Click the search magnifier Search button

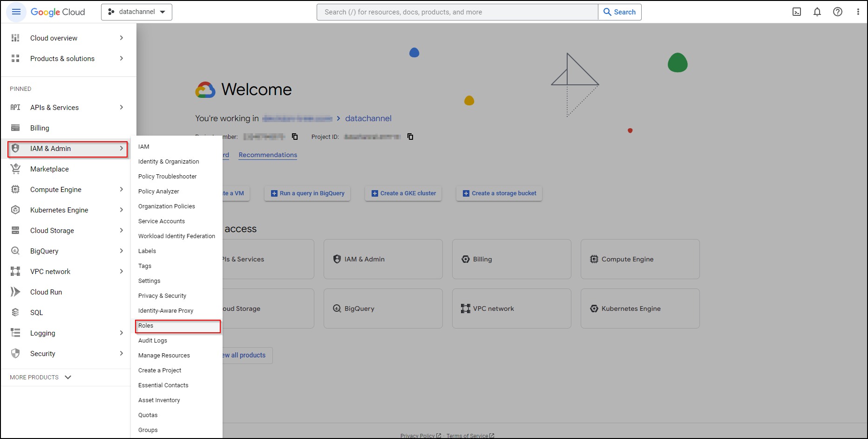point(620,12)
